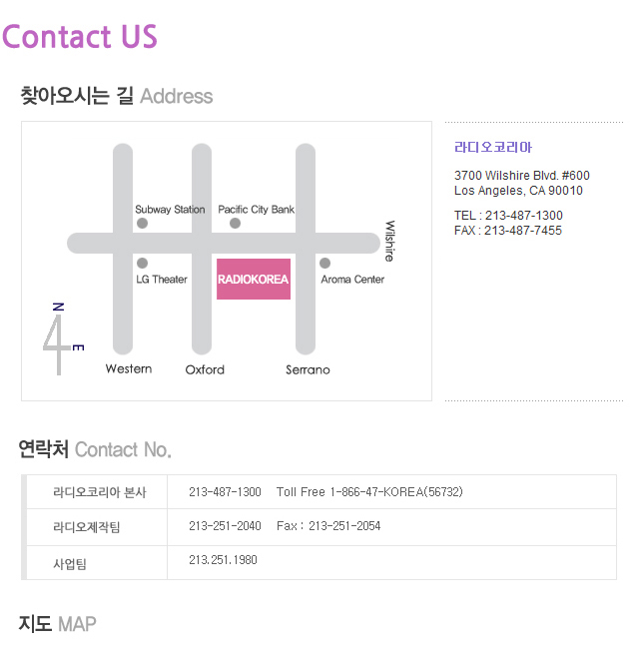Click the Aroma Center marker dot

[324, 263]
